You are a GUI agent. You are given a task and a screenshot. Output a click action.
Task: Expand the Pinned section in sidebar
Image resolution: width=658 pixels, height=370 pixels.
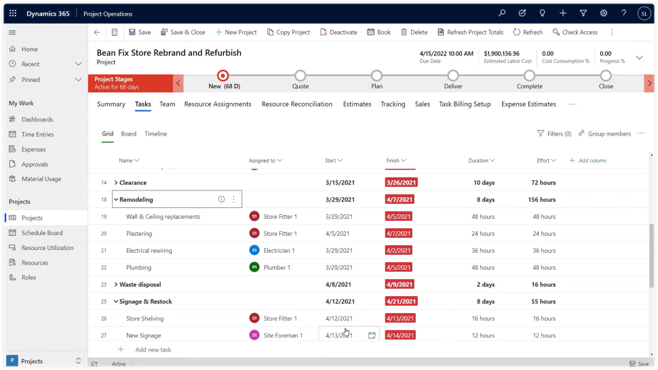pyautogui.click(x=78, y=79)
